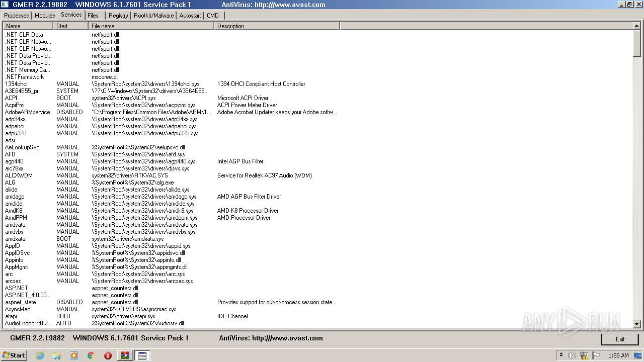Open the Start menu
The width and height of the screenshot is (644, 362).
click(14, 355)
